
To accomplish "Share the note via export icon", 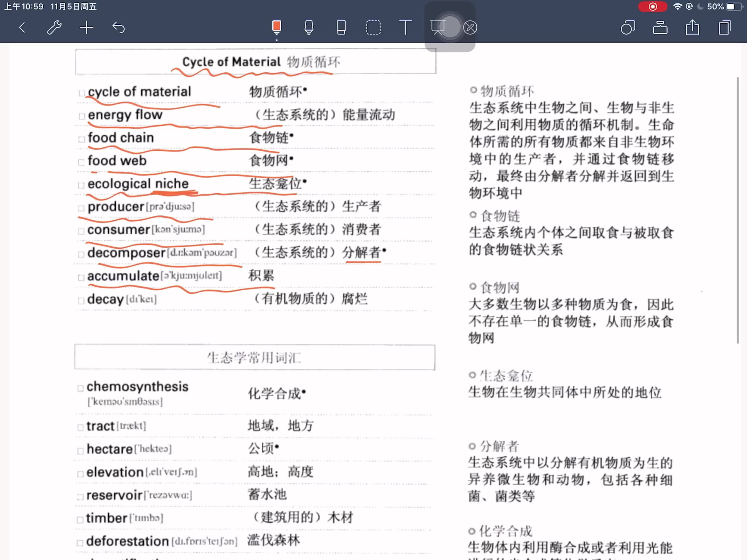I will 693,28.
